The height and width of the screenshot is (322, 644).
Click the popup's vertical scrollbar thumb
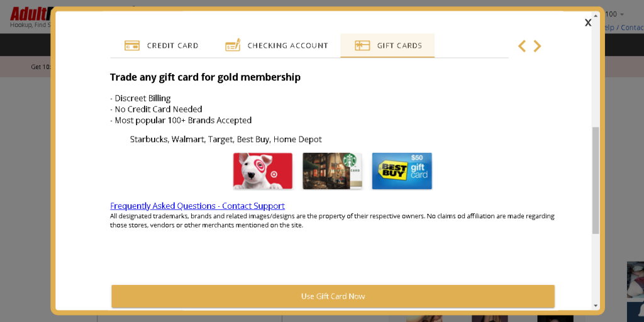click(596, 179)
